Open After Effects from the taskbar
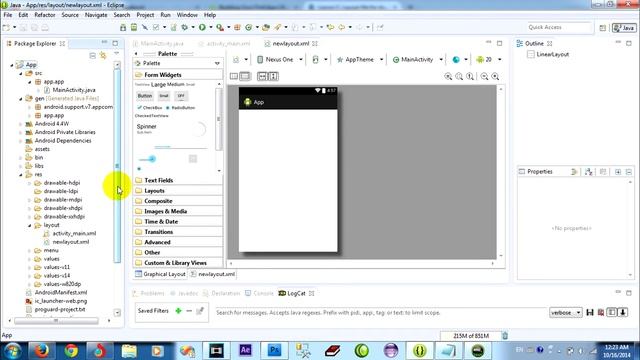 245,351
